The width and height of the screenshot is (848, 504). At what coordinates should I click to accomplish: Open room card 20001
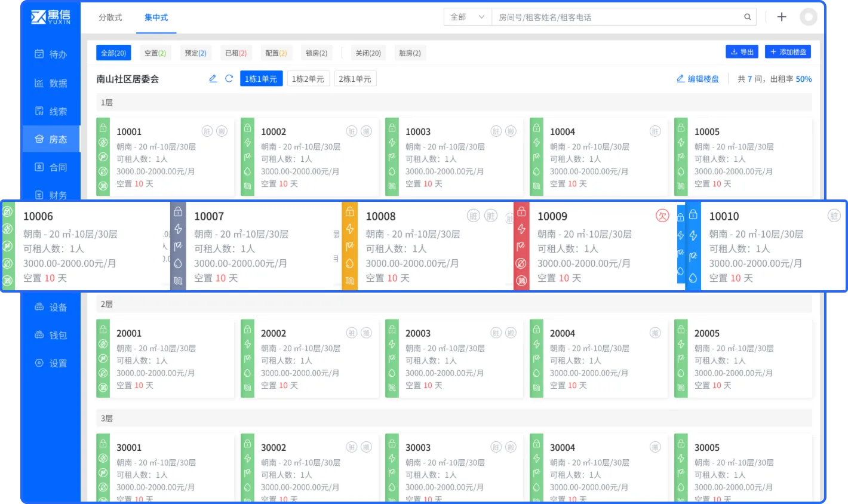pos(165,359)
